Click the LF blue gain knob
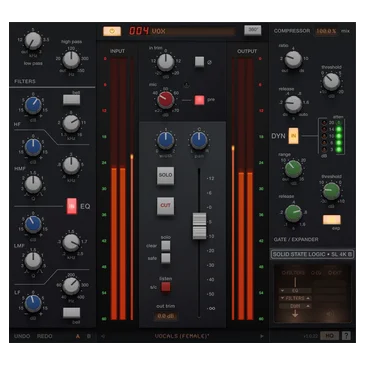This screenshot has height=365, width=365. click(33, 303)
